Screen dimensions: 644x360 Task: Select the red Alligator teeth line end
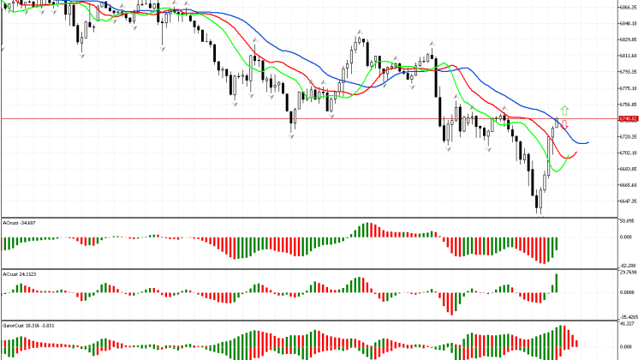[576, 152]
